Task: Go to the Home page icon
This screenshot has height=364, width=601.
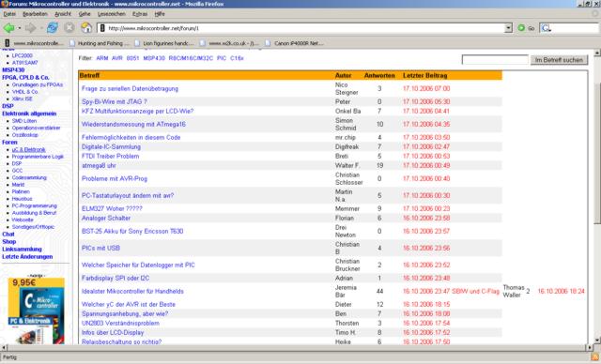Action: [86, 27]
